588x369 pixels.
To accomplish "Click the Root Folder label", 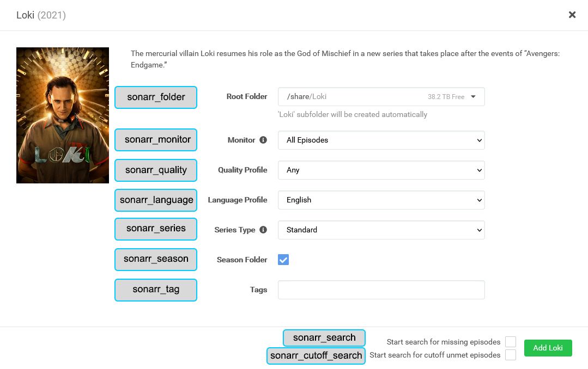I will tap(247, 97).
